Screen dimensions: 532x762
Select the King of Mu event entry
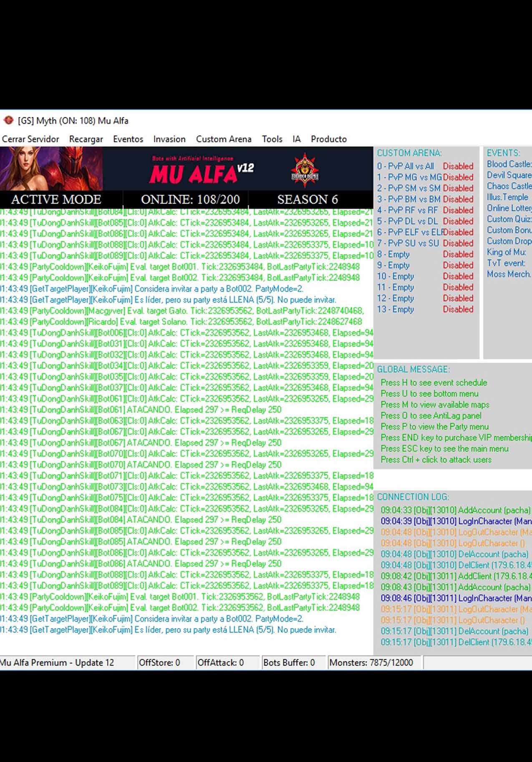pyautogui.click(x=506, y=252)
